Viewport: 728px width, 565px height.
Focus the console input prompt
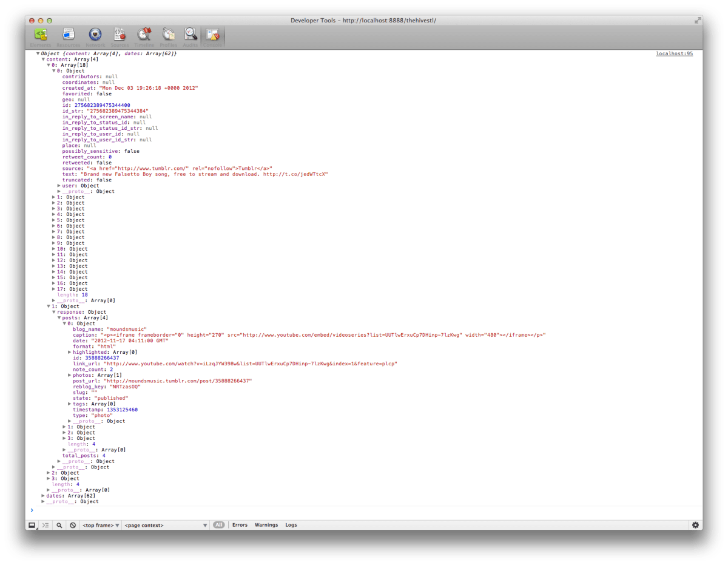(x=364, y=510)
